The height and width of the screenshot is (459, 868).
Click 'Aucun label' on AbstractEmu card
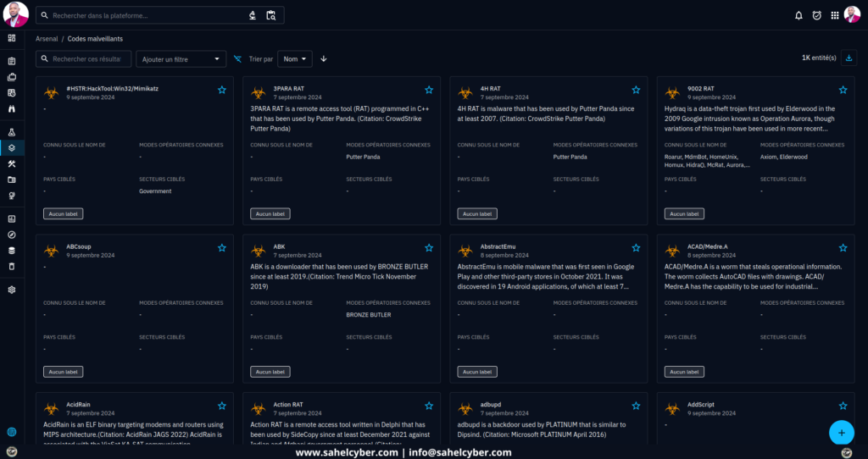pyautogui.click(x=477, y=372)
